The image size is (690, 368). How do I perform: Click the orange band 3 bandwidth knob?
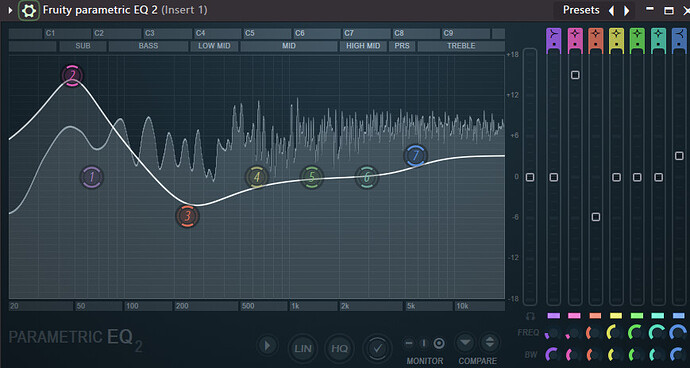click(x=595, y=354)
